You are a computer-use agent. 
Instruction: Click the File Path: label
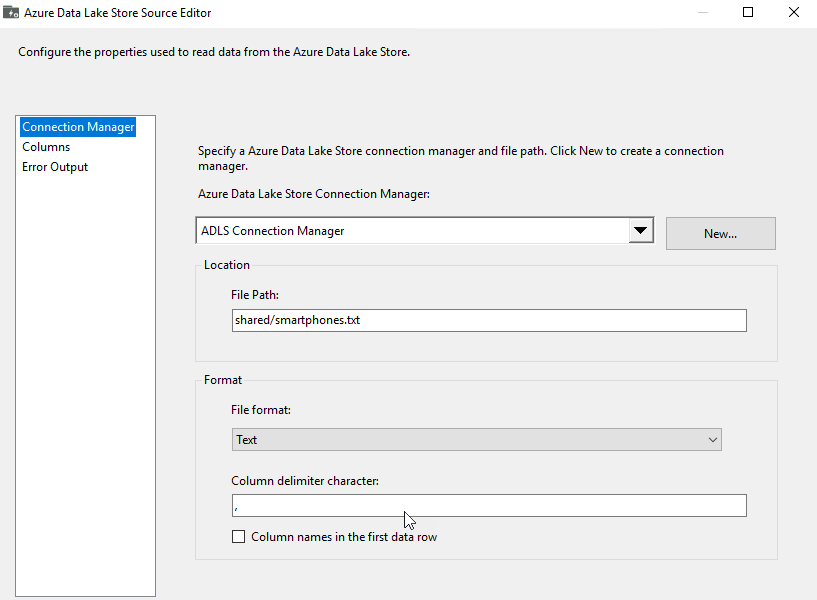(x=255, y=295)
